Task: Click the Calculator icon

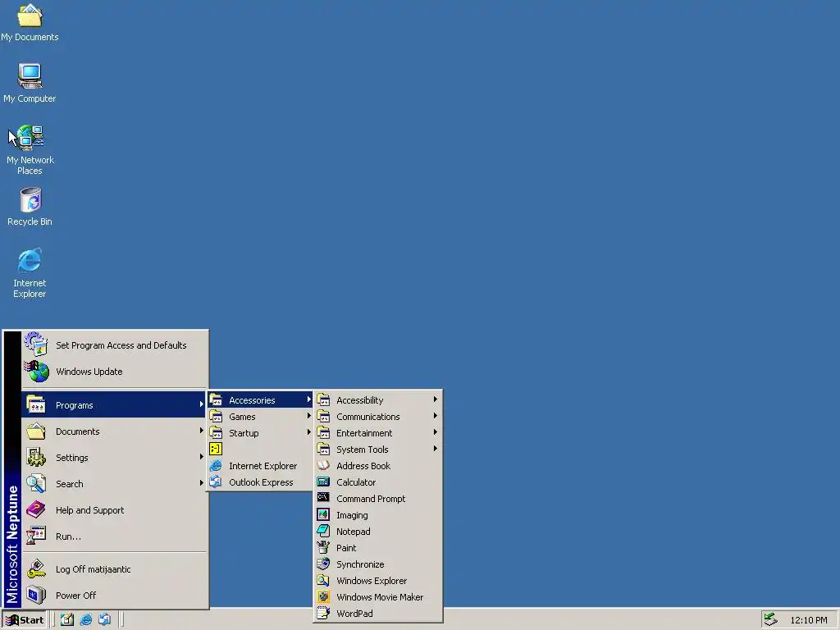Action: (323, 482)
